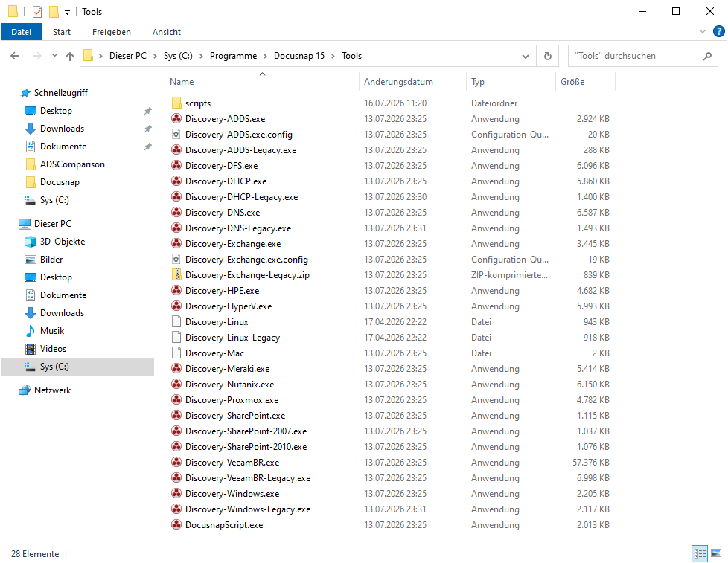Screen dimensions: 728x563
Task: Switch to large icons view button
Action: (716, 553)
